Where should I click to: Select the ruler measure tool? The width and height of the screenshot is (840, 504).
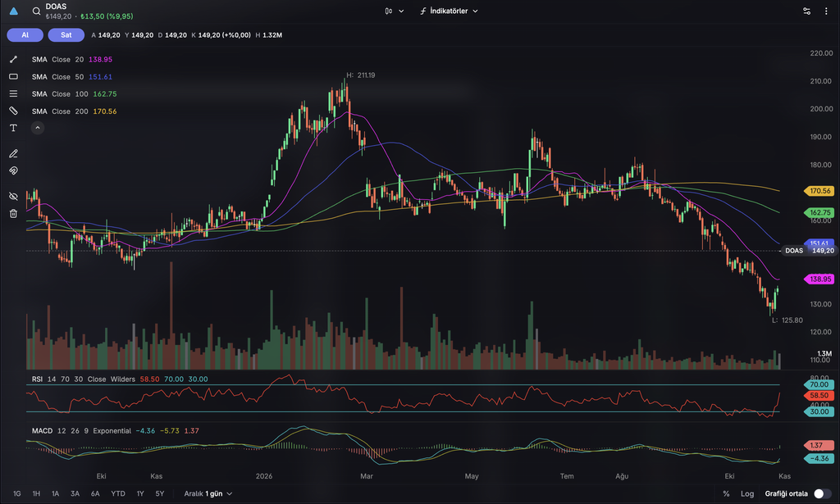tap(13, 111)
